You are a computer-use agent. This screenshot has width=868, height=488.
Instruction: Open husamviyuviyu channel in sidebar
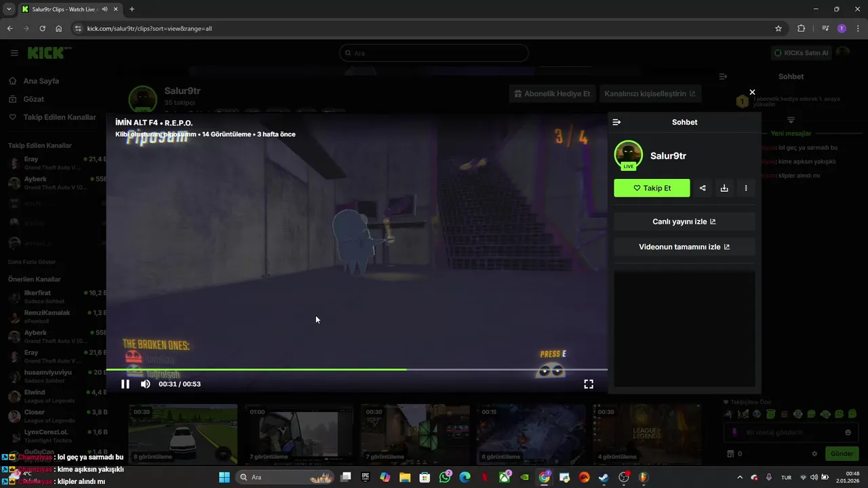[58, 376]
